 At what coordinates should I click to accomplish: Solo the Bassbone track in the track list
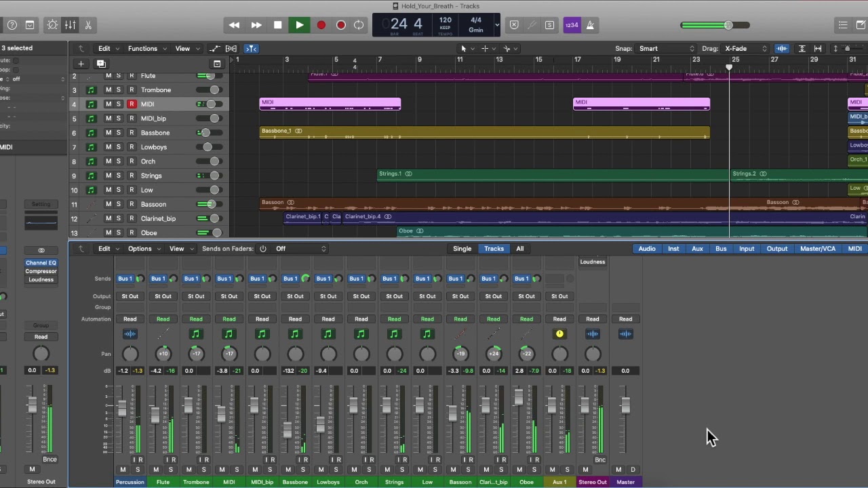point(118,133)
